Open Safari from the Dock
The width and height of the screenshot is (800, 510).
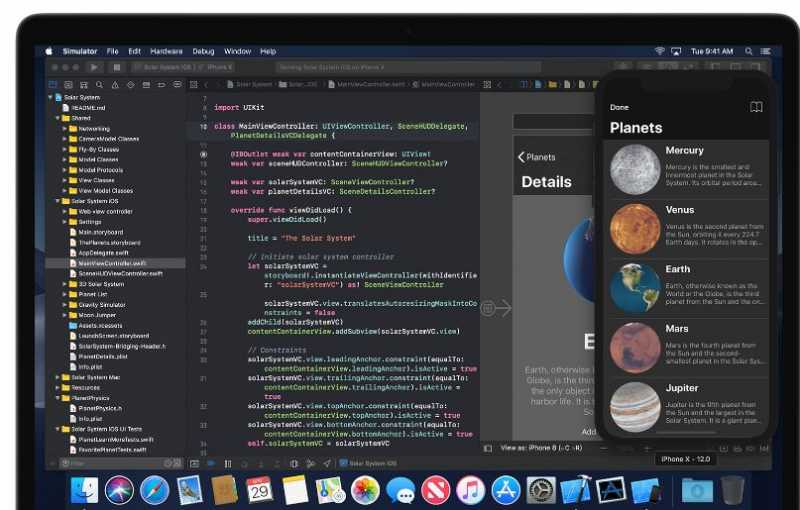pos(154,490)
